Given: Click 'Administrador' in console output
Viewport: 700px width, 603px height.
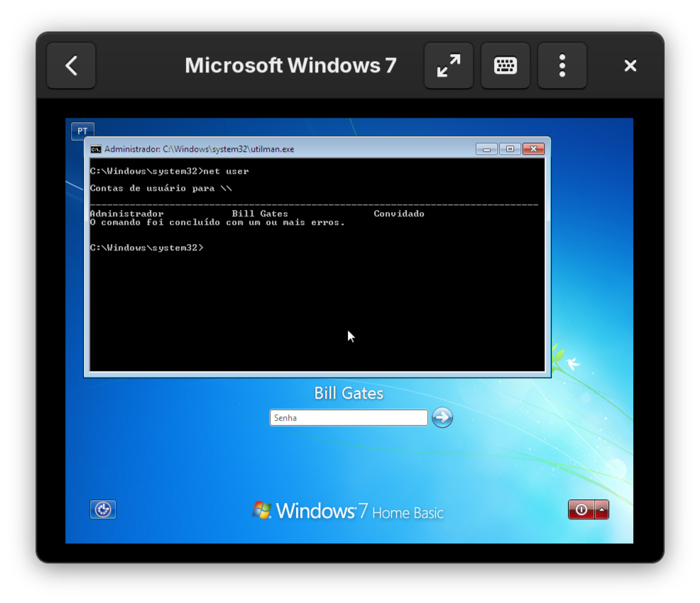Looking at the screenshot, I should 127,214.
